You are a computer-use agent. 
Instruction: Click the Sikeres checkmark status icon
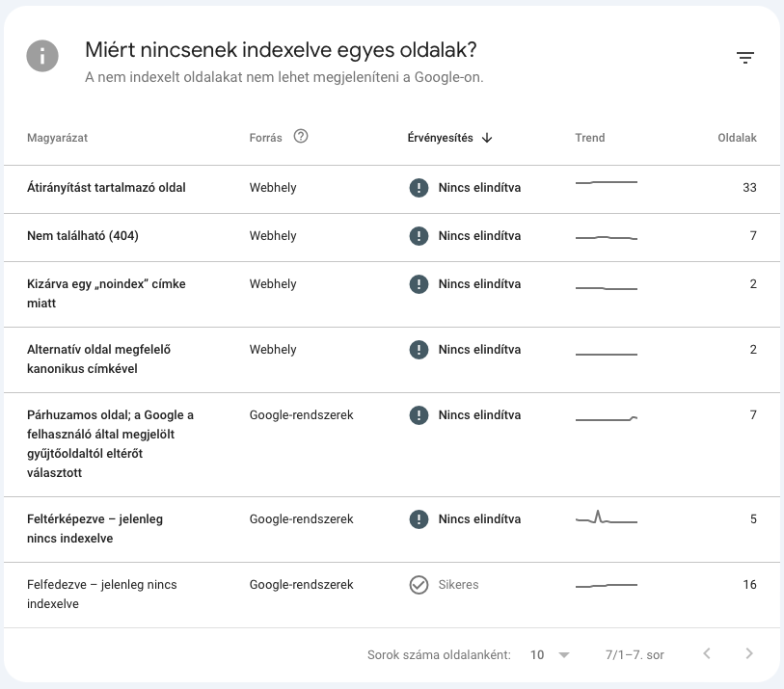click(418, 585)
